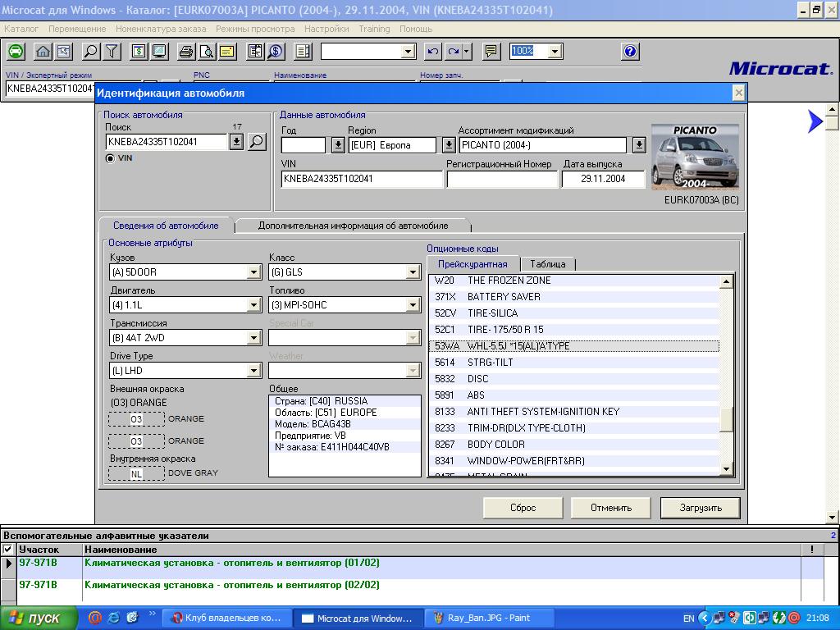
Task: Click the undo arrow icon
Action: [432, 52]
